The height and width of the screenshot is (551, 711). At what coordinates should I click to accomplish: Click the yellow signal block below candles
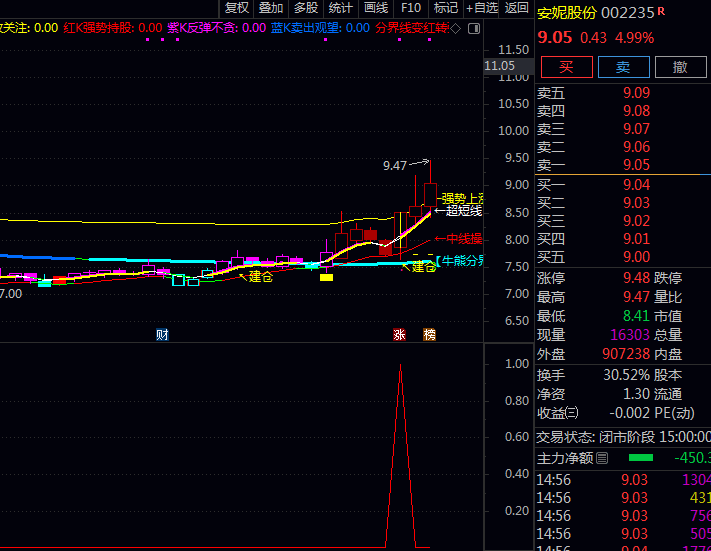(x=326, y=277)
